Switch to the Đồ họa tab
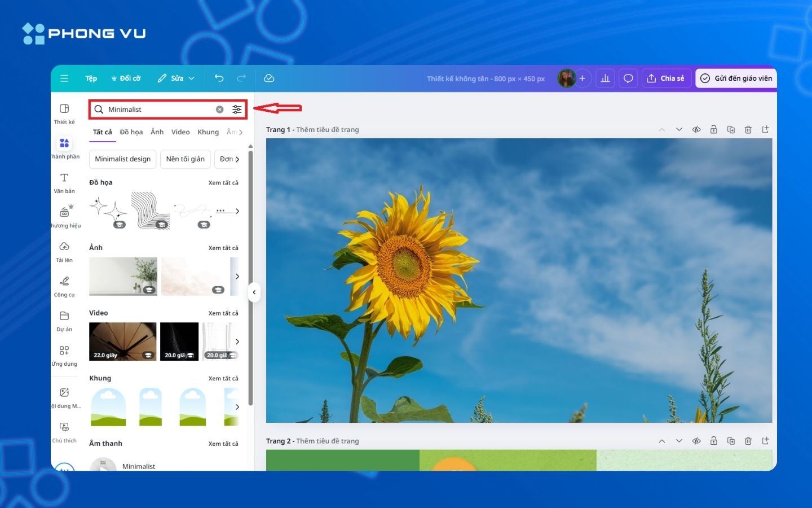Image resolution: width=812 pixels, height=508 pixels. point(131,132)
